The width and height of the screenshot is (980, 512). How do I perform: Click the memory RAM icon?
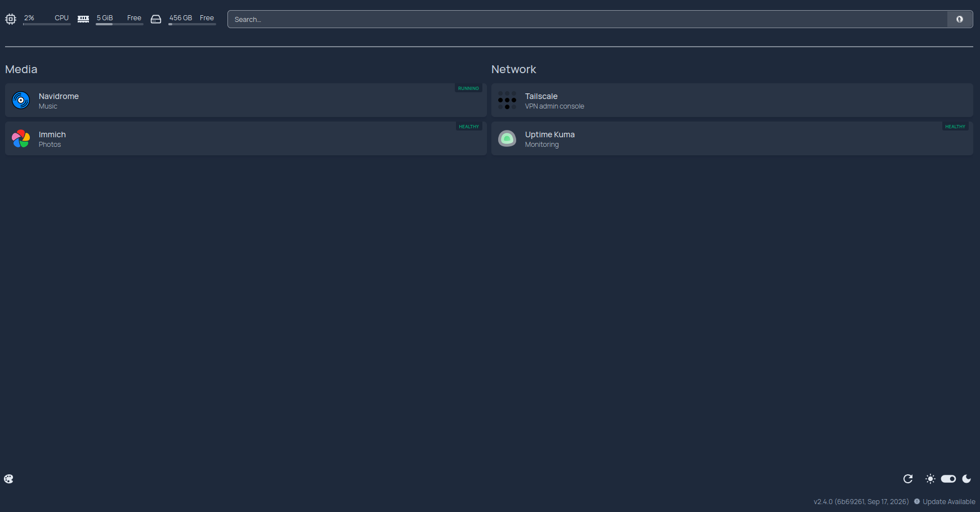[x=83, y=19]
